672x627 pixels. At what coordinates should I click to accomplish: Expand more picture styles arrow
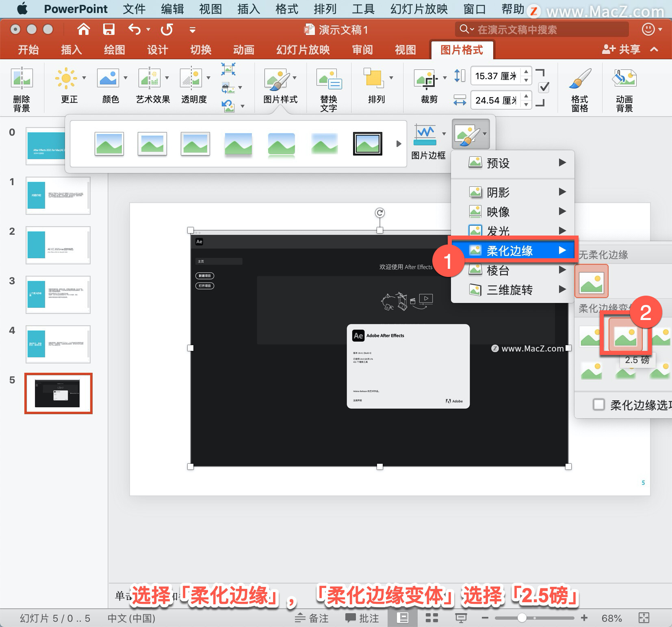[x=399, y=144]
